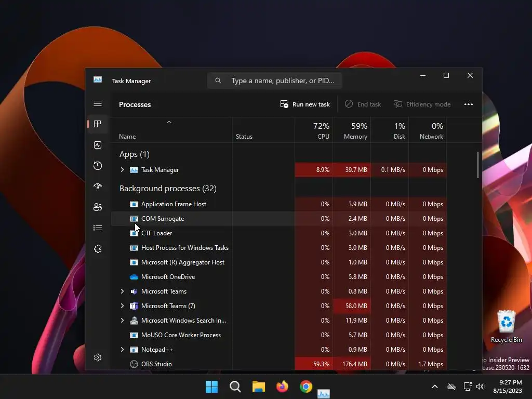Open taskbar Search
Image resolution: width=532 pixels, height=399 pixels.
[x=235, y=387]
